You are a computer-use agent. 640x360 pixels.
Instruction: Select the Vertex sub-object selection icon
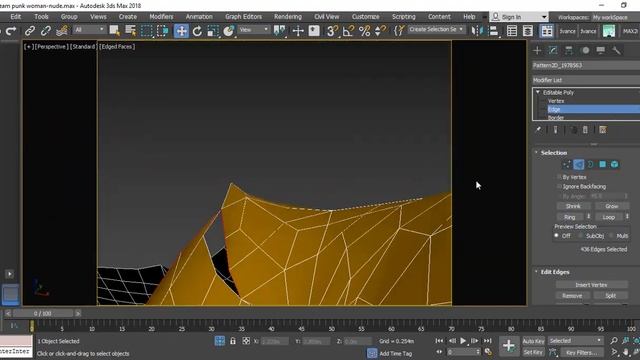pyautogui.click(x=567, y=164)
